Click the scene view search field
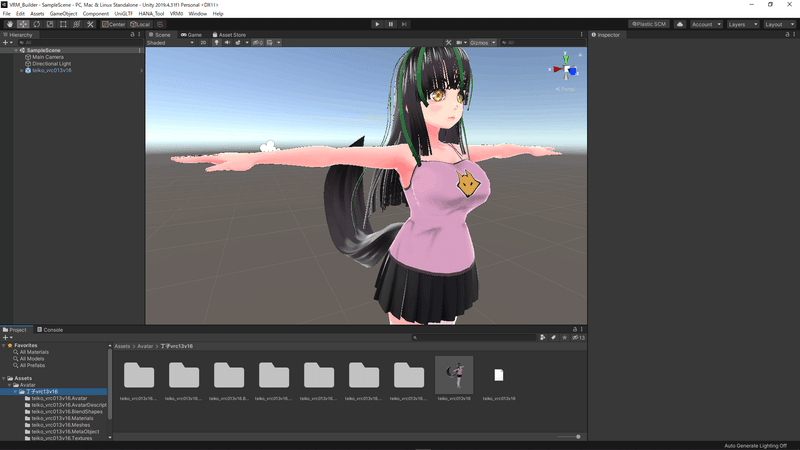 tap(541, 43)
